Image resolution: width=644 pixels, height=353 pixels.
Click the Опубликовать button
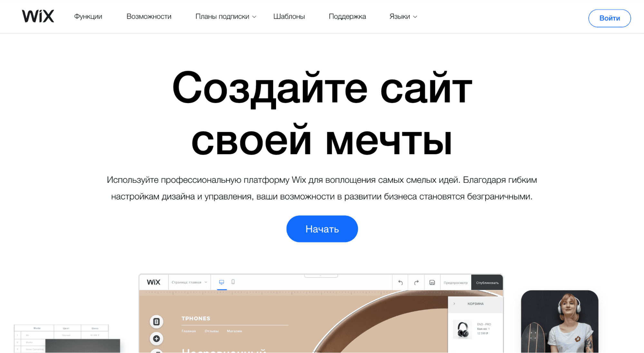coord(487,283)
